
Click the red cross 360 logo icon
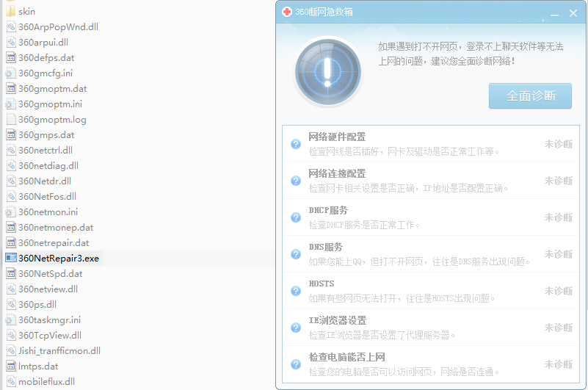287,12
